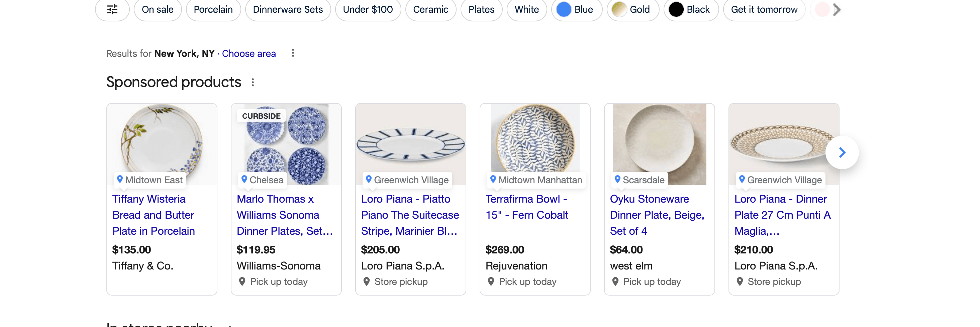Click pin icon next to Pick up today under Williams-Sonoma
Viewport: 980px width, 327px height.
[x=242, y=282]
